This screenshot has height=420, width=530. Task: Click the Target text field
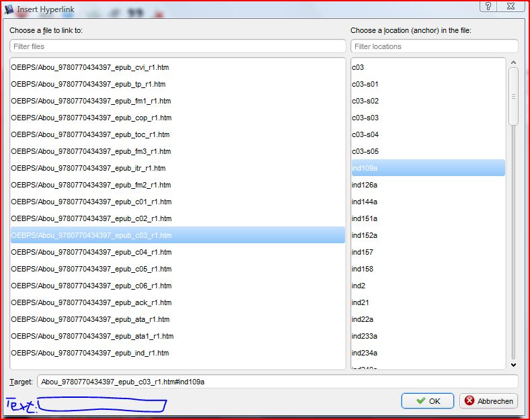(277, 382)
